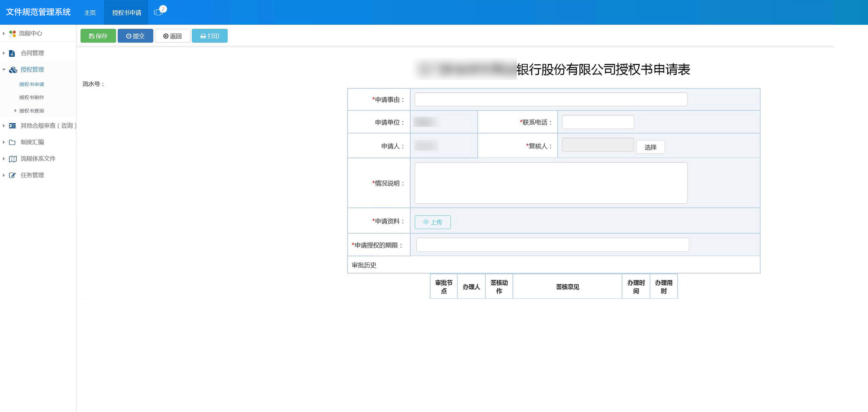This screenshot has width=868, height=412.
Task: Collapse the 授权管理 menu arrow
Action: pos(4,70)
